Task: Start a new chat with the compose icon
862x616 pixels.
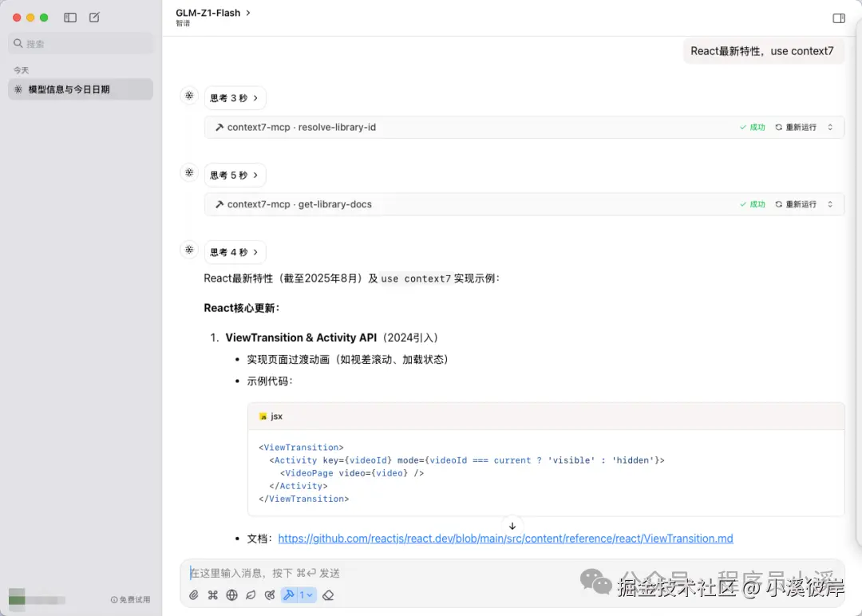Action: tap(93, 17)
